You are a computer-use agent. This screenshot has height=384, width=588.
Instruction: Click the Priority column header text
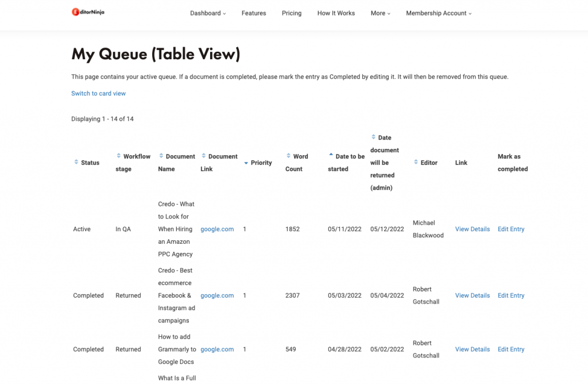261,163
